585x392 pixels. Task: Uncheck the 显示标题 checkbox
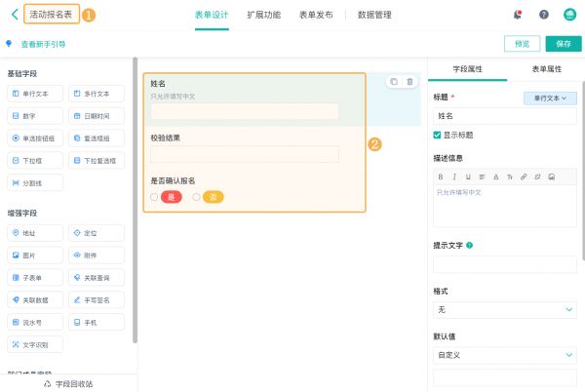(438, 135)
